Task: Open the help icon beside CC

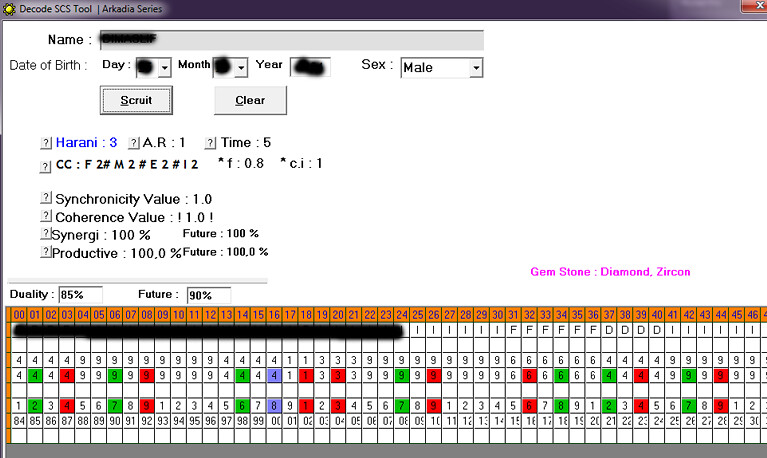Action: [x=45, y=166]
